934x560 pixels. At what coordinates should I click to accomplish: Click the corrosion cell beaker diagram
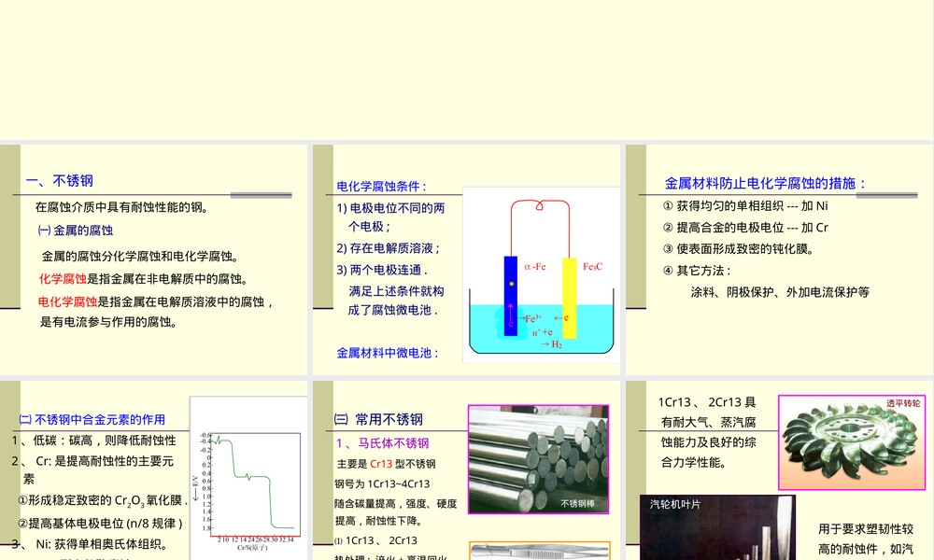[x=541, y=275]
